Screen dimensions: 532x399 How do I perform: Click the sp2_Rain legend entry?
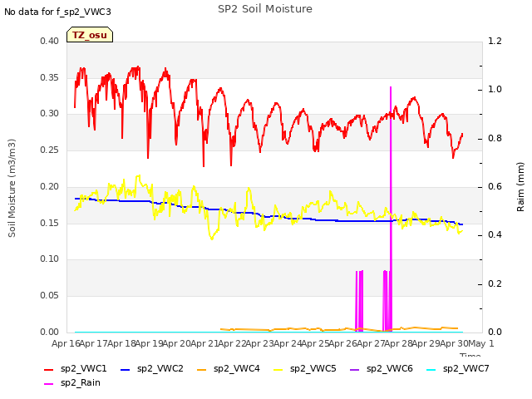[72, 383]
